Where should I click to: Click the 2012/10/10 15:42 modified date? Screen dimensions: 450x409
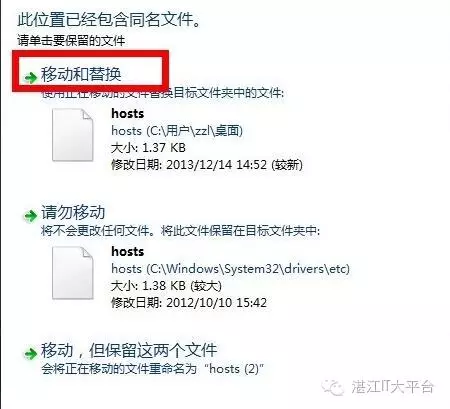click(216, 302)
